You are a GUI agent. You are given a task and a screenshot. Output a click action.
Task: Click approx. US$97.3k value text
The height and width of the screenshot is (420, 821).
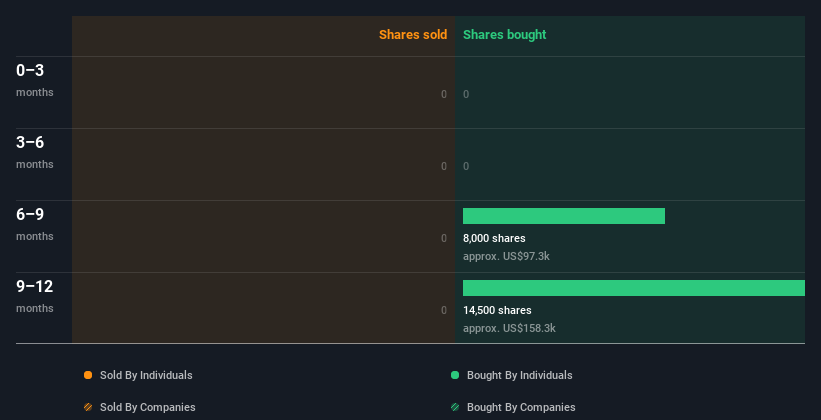point(506,256)
